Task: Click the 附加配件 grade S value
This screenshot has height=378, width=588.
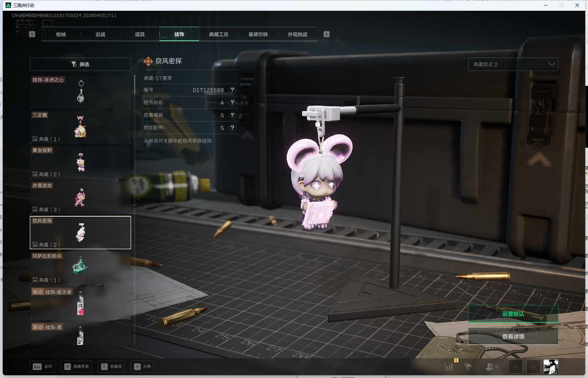Action: point(222,128)
